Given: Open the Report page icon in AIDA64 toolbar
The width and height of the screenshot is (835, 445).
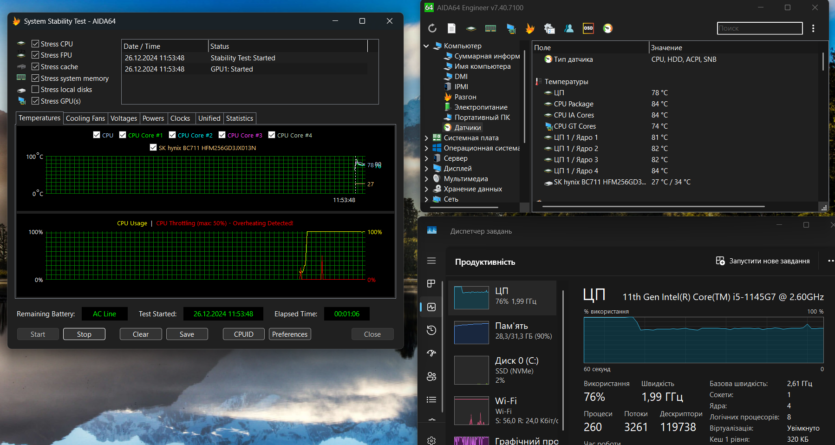Looking at the screenshot, I should tap(451, 28).
